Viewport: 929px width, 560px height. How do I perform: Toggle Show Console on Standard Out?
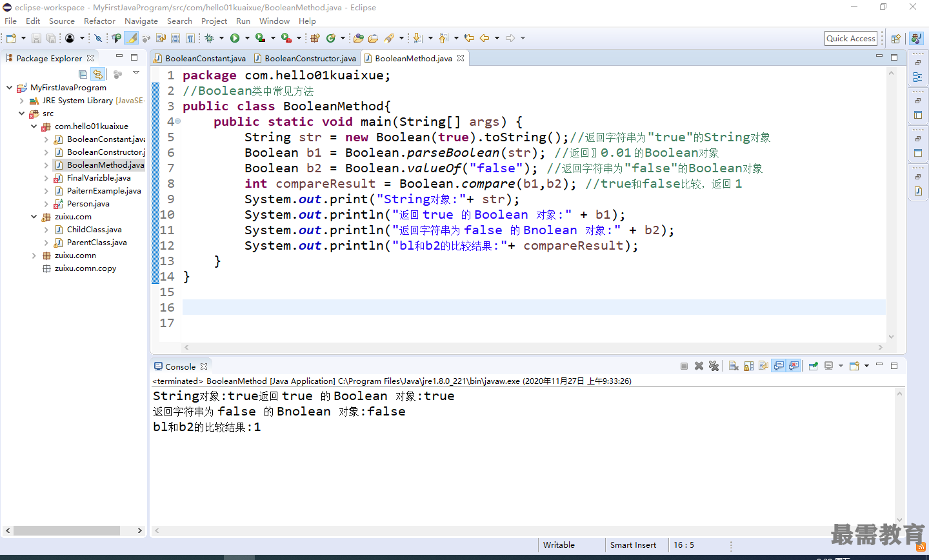coord(779,366)
